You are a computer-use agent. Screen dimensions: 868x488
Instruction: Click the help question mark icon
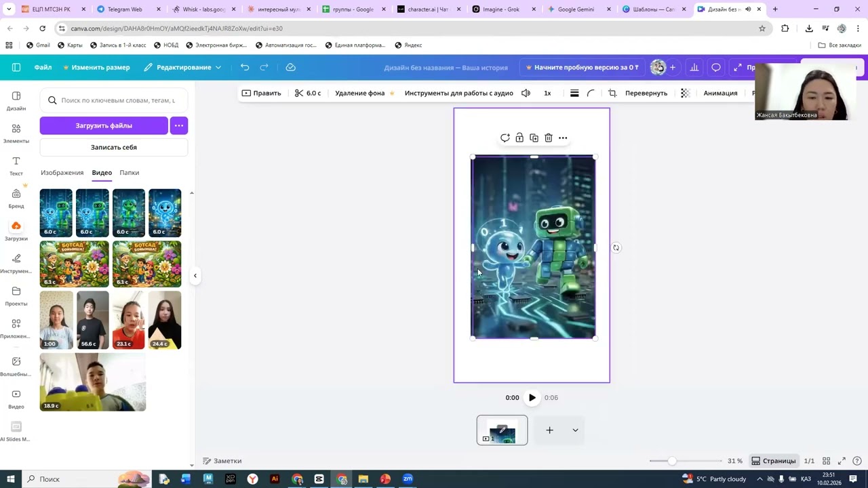[857, 461]
